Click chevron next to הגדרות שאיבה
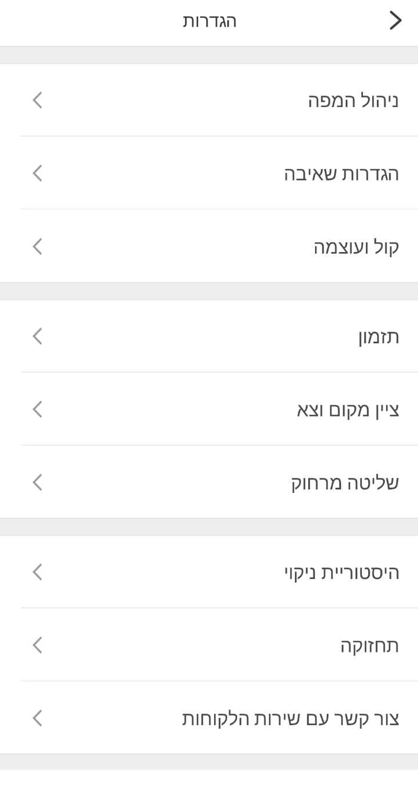Viewport: 418px width, 792px height. pyautogui.click(x=37, y=173)
